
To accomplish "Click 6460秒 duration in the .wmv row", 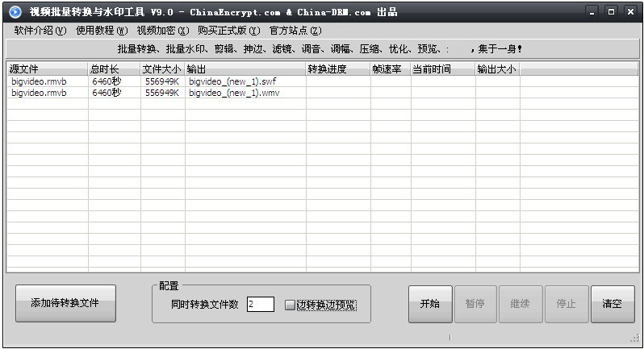I will 107,93.
